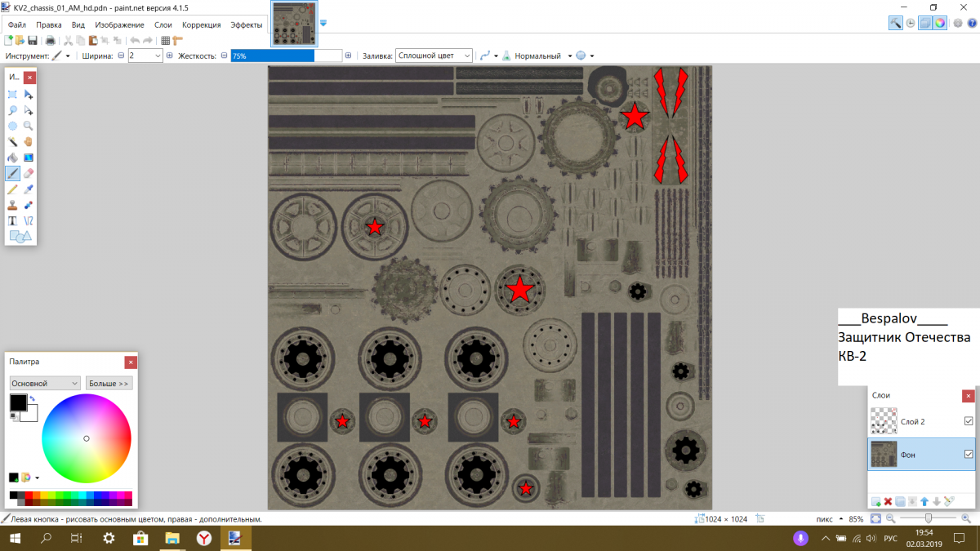Click the zoom in magnifier in status bar
The image size is (980, 551).
pos(966,518)
